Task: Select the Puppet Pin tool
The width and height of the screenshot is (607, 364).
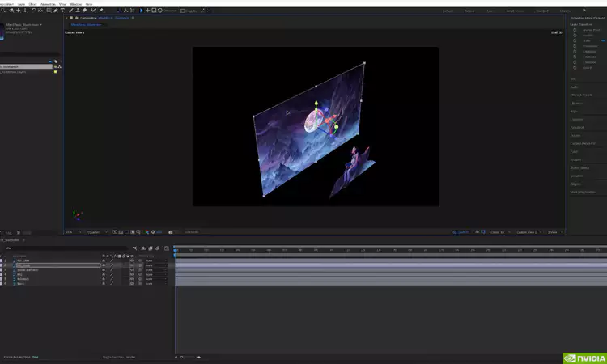Action: [x=101, y=11]
